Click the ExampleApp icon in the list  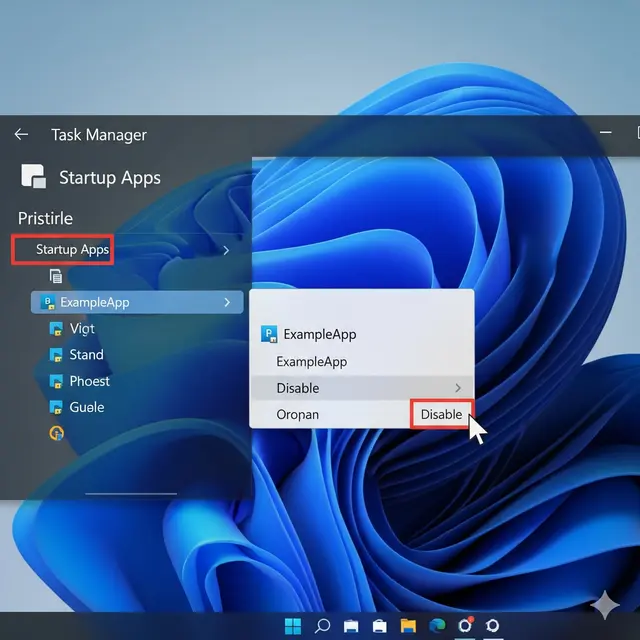(x=48, y=302)
